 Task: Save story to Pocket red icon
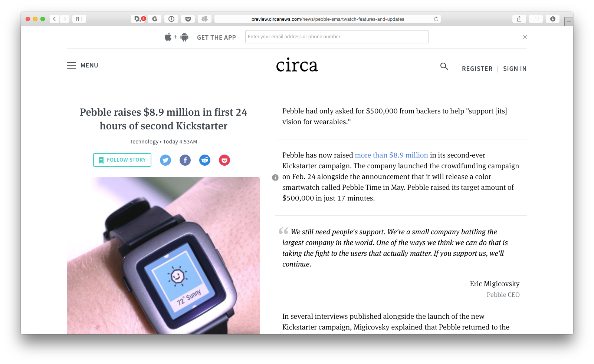pyautogui.click(x=224, y=160)
